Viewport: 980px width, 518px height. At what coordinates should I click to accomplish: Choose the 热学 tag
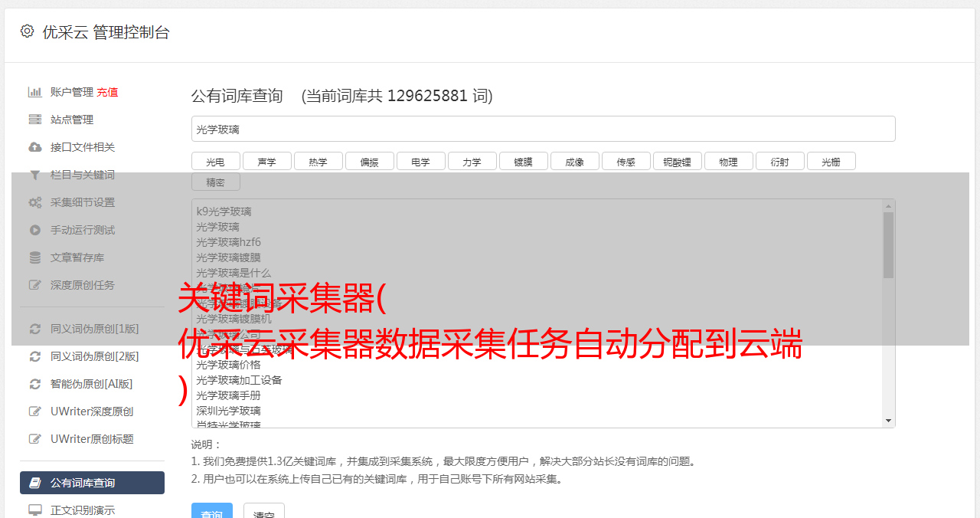318,161
